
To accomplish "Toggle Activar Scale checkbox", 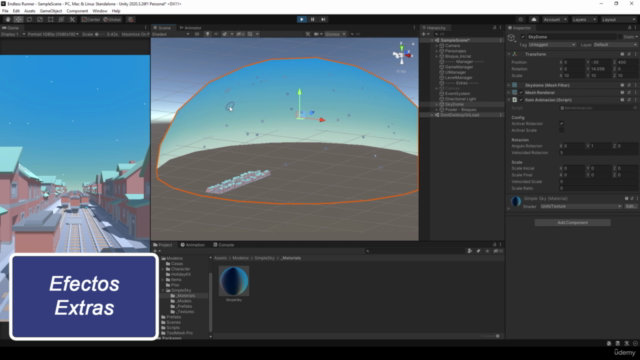I will pos(562,130).
